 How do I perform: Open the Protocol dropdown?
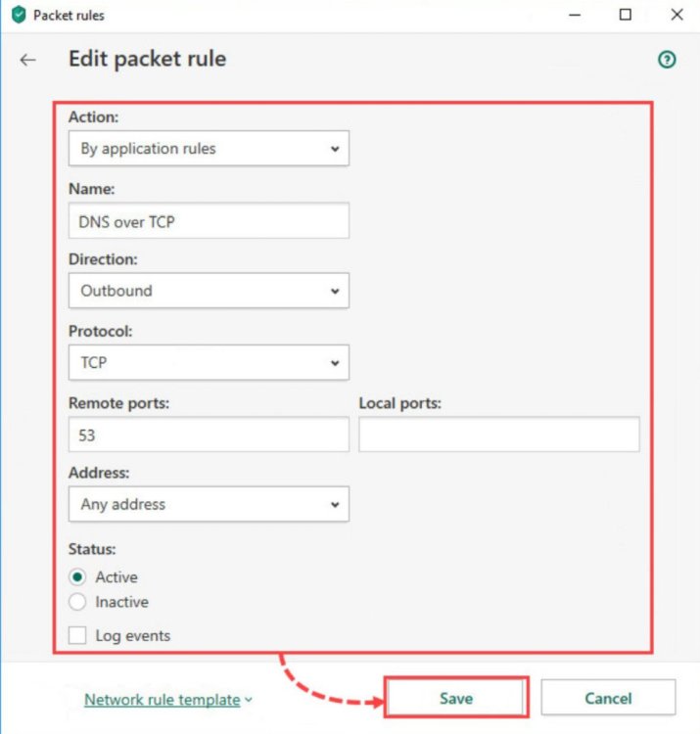coord(209,362)
